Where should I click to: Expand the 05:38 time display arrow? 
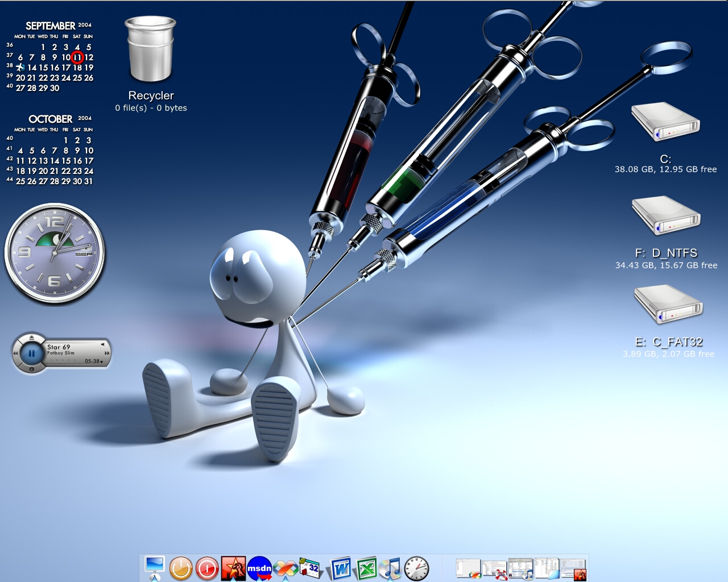pos(101,361)
